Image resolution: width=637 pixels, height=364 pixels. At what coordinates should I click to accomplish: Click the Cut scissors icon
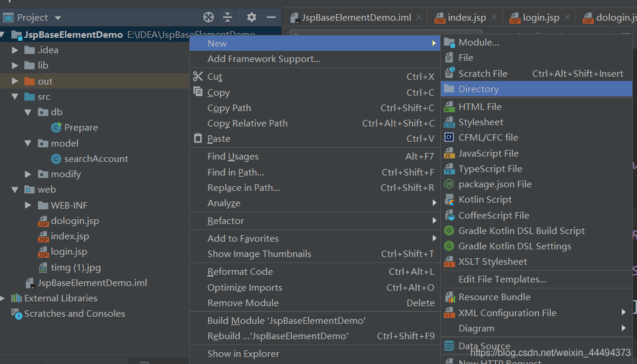(198, 76)
